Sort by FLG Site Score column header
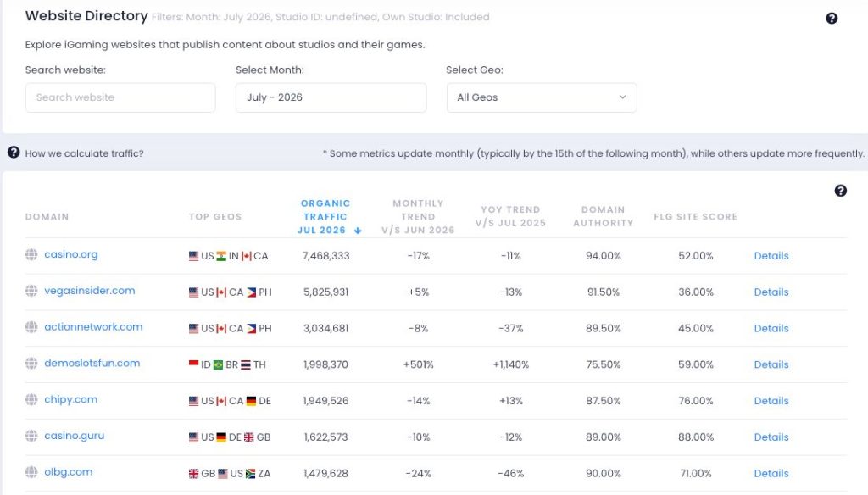Screen dimensions: 868x495 696,216
